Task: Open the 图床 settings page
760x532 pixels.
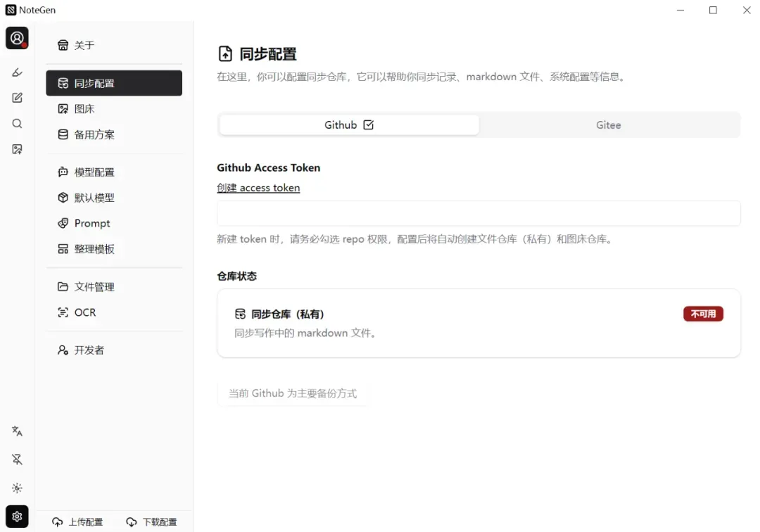Action: tap(114, 108)
